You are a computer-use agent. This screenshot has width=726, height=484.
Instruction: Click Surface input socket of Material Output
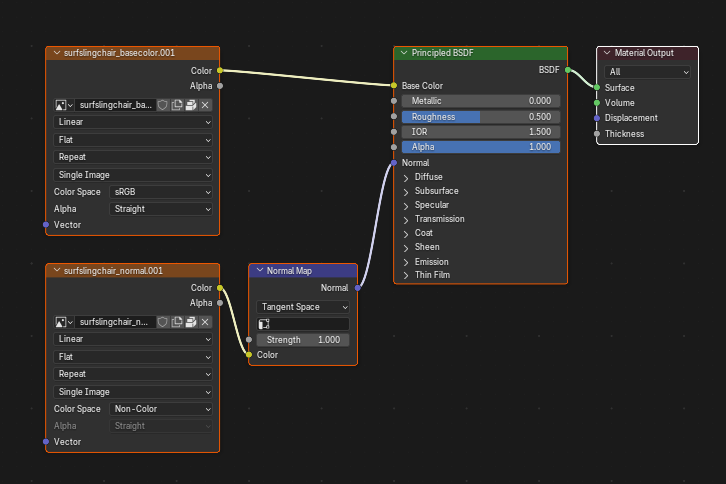point(597,88)
